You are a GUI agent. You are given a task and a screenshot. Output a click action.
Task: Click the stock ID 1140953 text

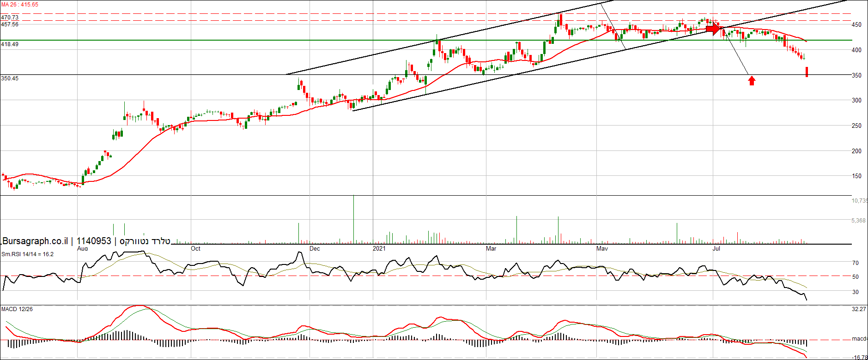point(94,241)
